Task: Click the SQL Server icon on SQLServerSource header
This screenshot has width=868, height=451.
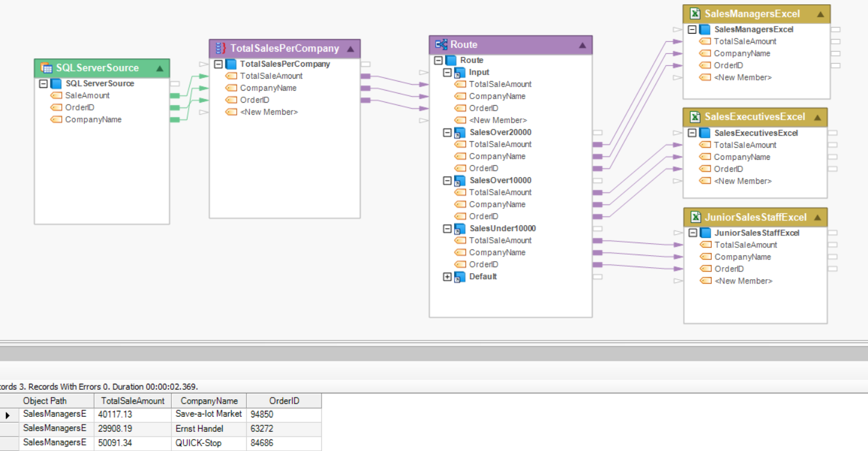Action: [x=47, y=68]
